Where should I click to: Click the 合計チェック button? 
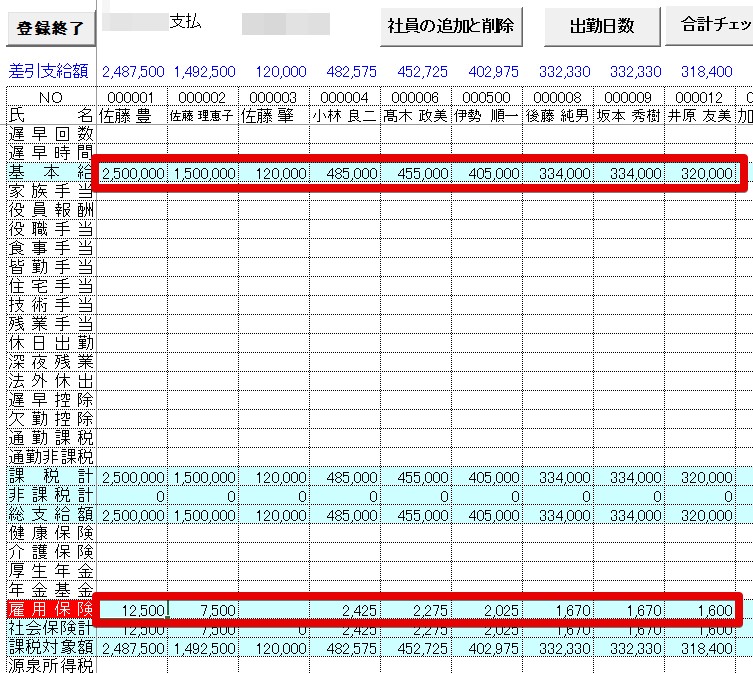(711, 24)
